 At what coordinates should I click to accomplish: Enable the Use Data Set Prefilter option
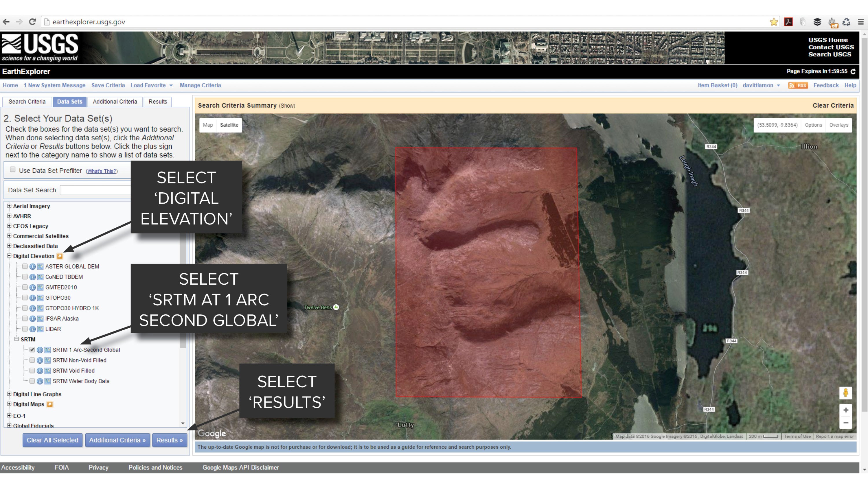pos(12,170)
